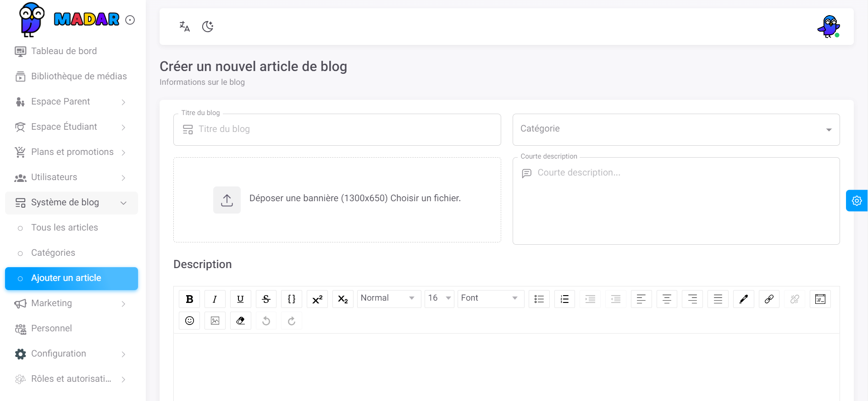
Task: Open the language translation icon
Action: click(x=184, y=27)
